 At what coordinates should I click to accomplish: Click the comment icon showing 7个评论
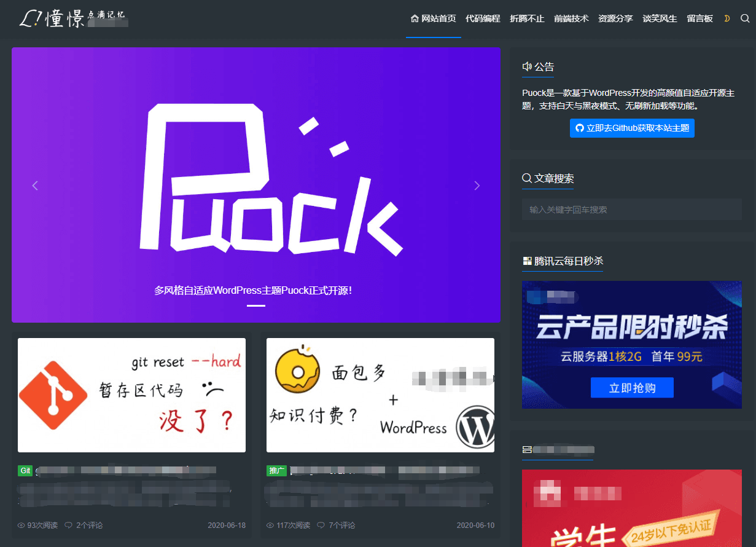[320, 525]
